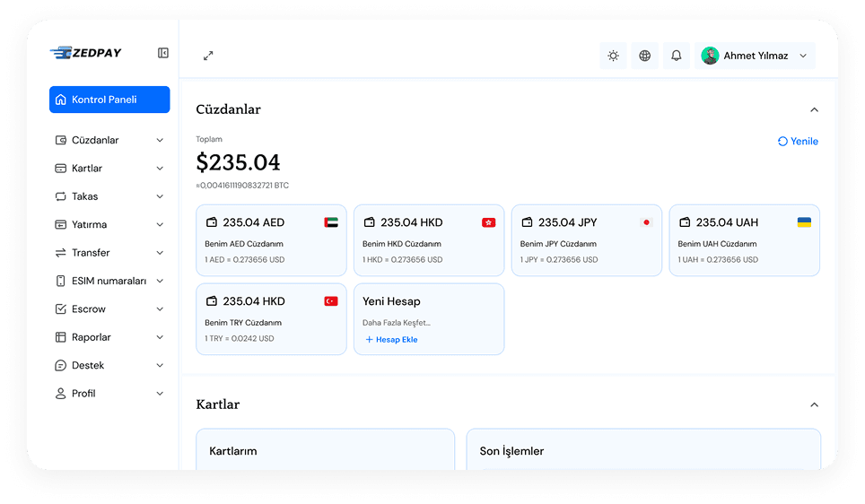Collapse the sidebar panel icon

point(162,53)
